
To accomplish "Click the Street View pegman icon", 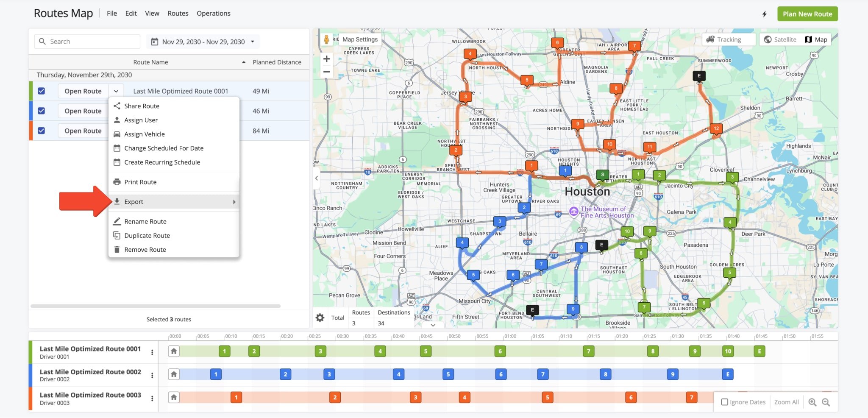I will [x=326, y=39].
